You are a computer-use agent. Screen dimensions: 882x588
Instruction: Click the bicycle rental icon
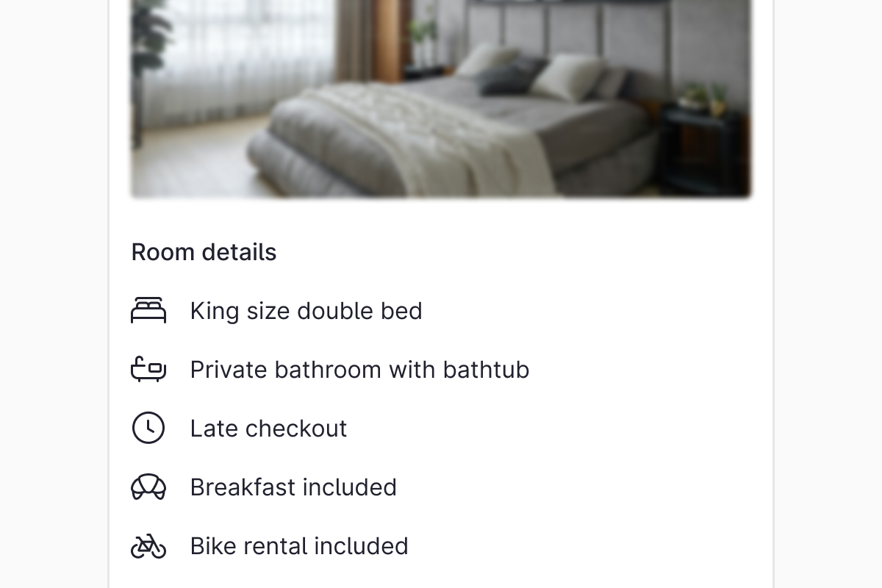(x=148, y=546)
